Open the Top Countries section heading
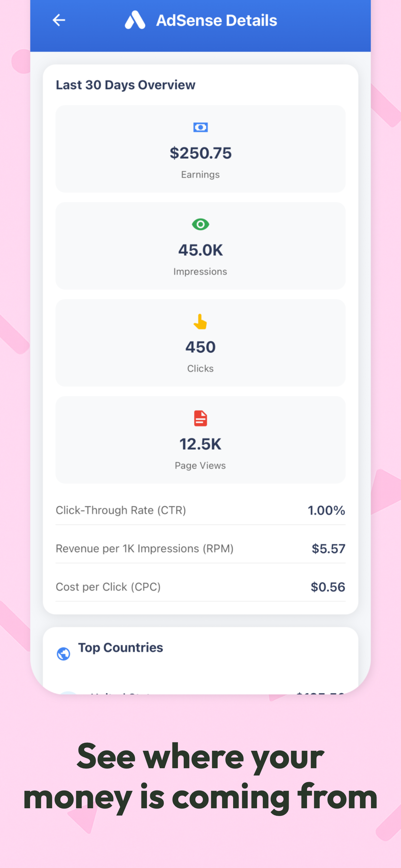The height and width of the screenshot is (868, 401). pyautogui.click(x=120, y=648)
